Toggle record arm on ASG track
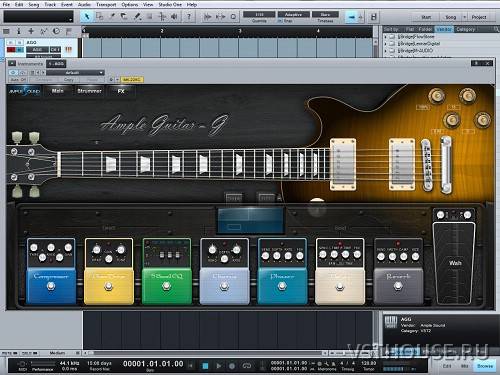Image resolution: width=500 pixels, height=375 pixels. click(11, 50)
